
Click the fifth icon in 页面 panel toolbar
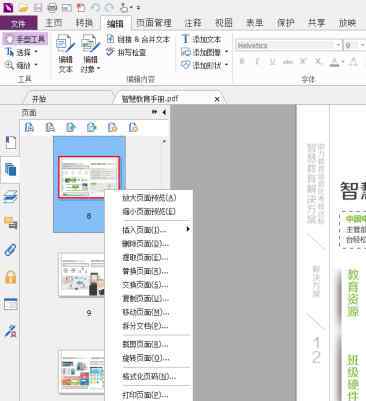[112, 127]
